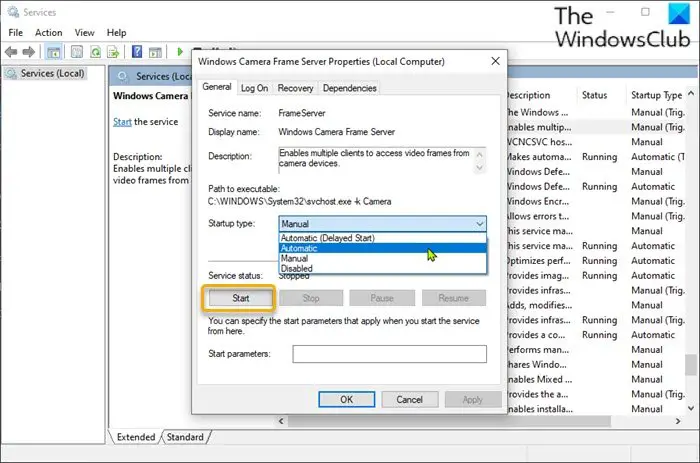The image size is (700, 463).
Task: Open the Help menu
Action: [116, 33]
